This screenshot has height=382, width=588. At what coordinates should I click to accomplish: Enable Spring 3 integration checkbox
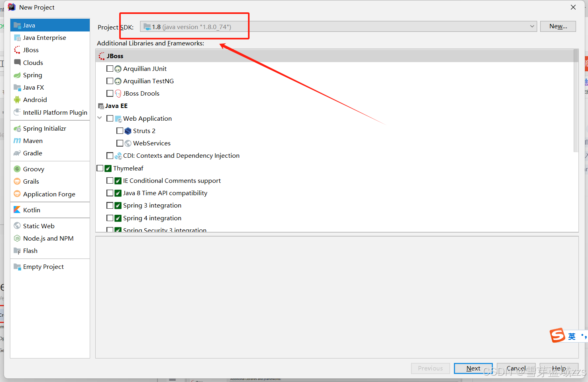click(110, 206)
